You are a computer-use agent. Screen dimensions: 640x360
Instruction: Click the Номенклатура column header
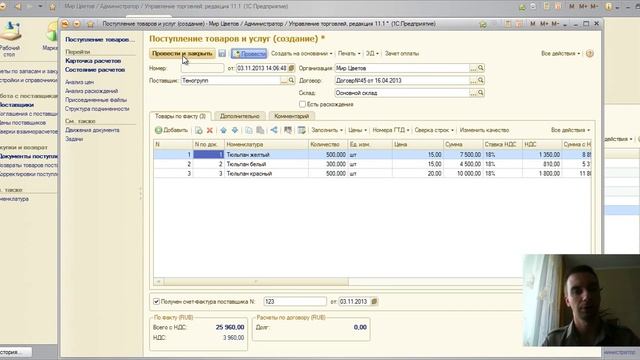(266, 144)
